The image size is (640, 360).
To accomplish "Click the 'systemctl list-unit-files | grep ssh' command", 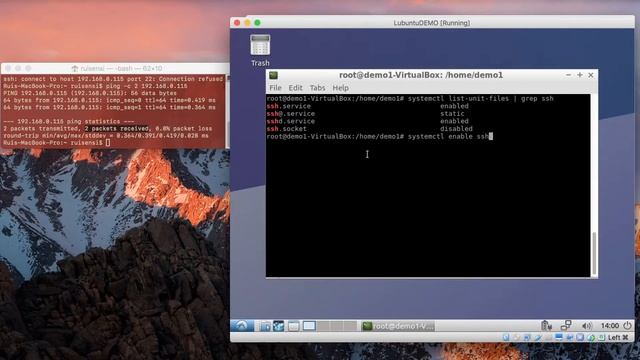I will click(480, 98).
